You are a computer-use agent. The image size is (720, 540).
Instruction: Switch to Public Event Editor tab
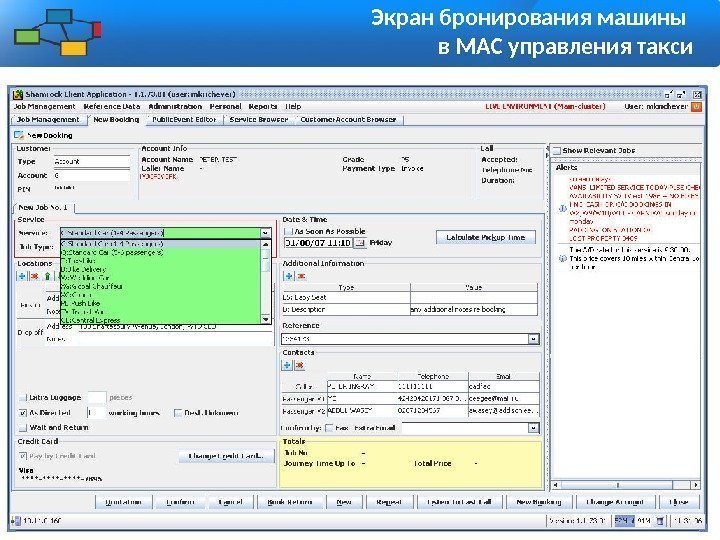(184, 119)
